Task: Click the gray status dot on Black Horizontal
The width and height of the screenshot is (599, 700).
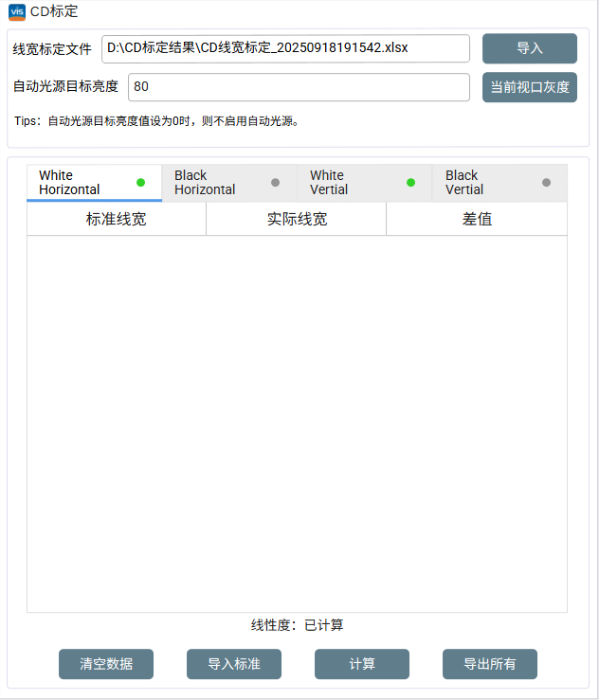Action: pyautogui.click(x=276, y=182)
